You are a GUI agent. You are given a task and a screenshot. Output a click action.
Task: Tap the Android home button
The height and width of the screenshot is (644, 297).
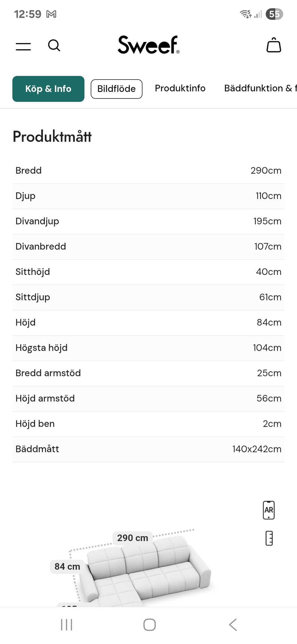click(149, 624)
